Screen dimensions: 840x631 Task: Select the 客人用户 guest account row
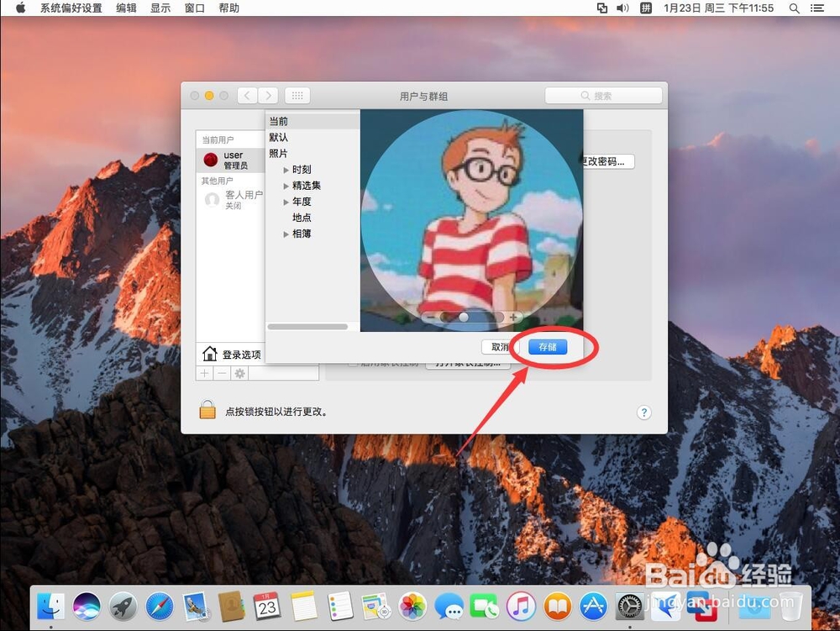230,200
